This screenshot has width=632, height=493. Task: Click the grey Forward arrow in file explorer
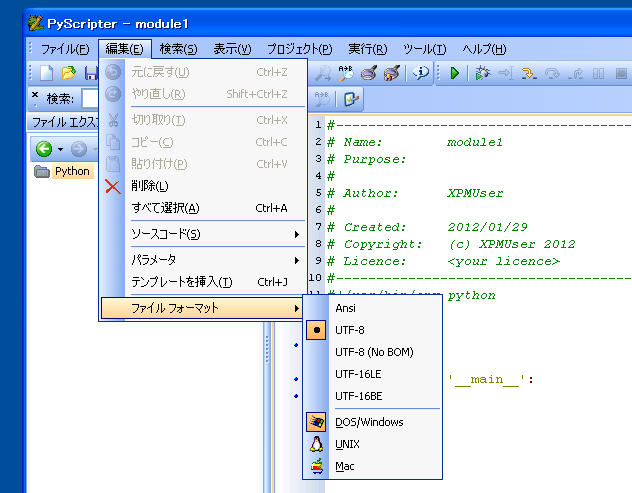(x=79, y=149)
